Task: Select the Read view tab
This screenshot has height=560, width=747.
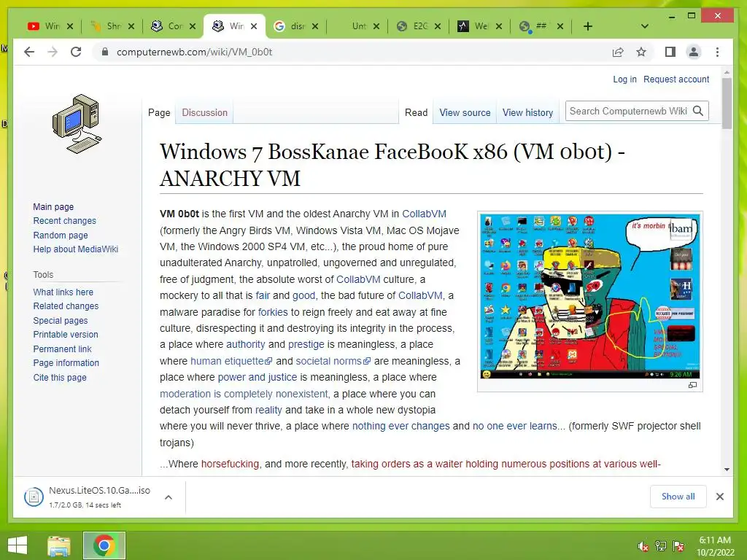Action: click(416, 113)
